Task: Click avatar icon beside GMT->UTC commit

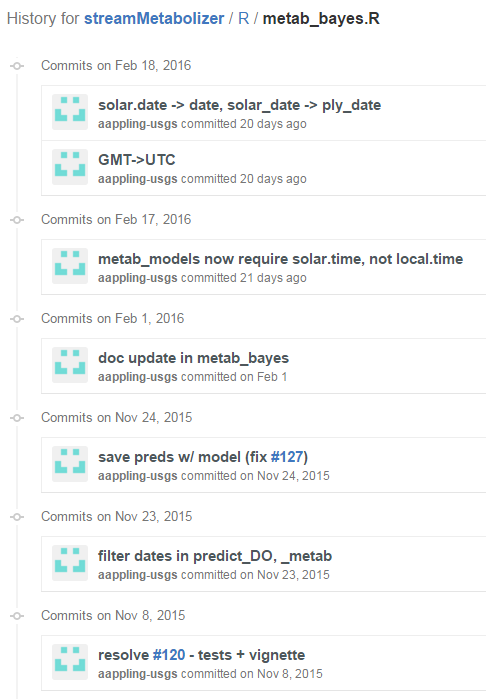Action: pos(70,167)
